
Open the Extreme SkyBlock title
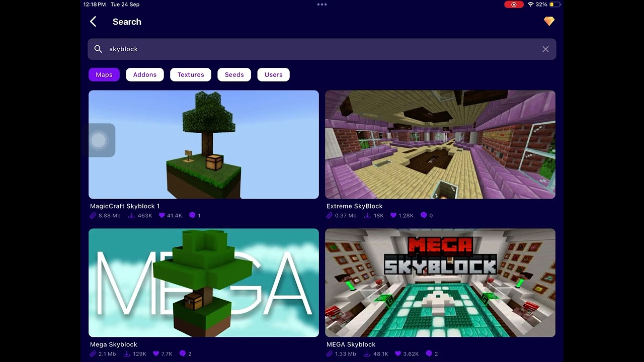tap(355, 206)
